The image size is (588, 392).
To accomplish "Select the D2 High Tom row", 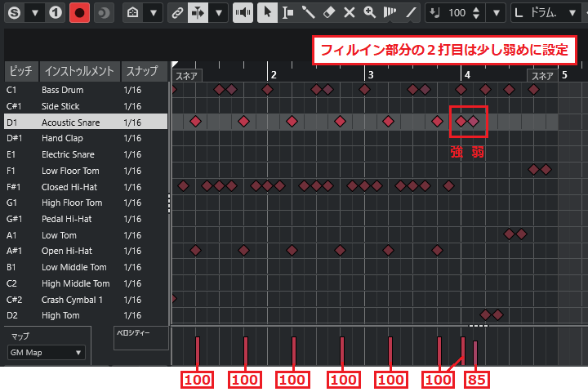I will click(x=86, y=315).
